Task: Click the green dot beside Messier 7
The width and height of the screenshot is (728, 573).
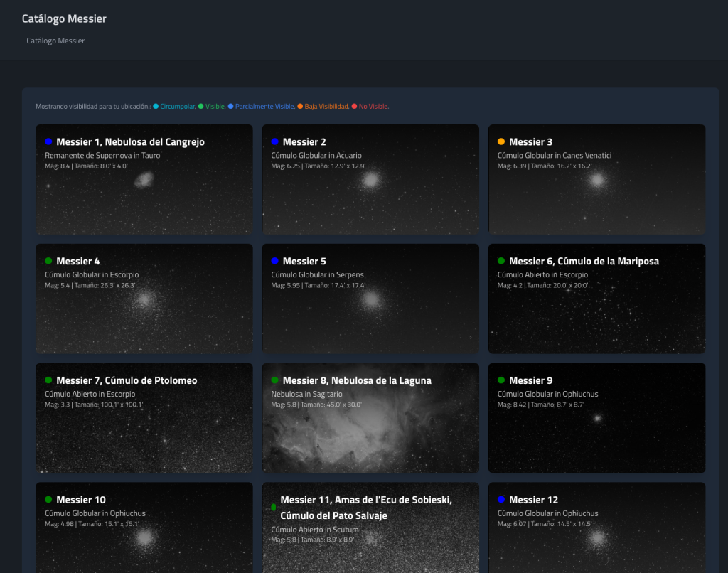Action: tap(48, 380)
